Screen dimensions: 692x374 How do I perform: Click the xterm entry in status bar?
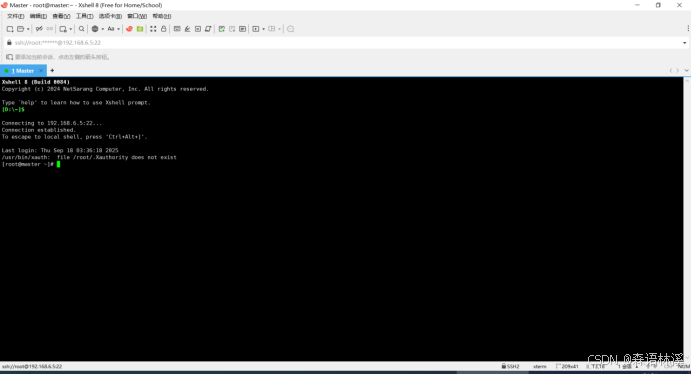pos(539,366)
